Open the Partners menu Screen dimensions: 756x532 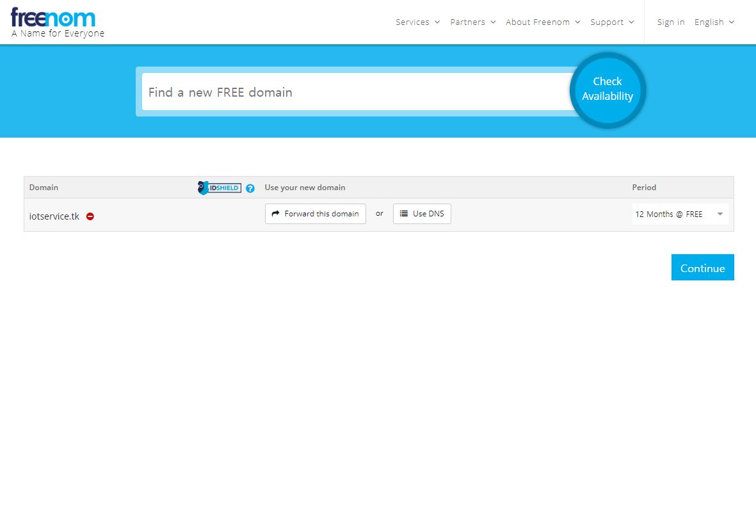473,22
